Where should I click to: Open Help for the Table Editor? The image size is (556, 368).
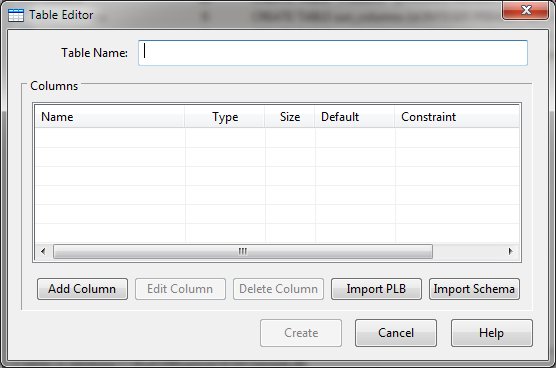[491, 333]
